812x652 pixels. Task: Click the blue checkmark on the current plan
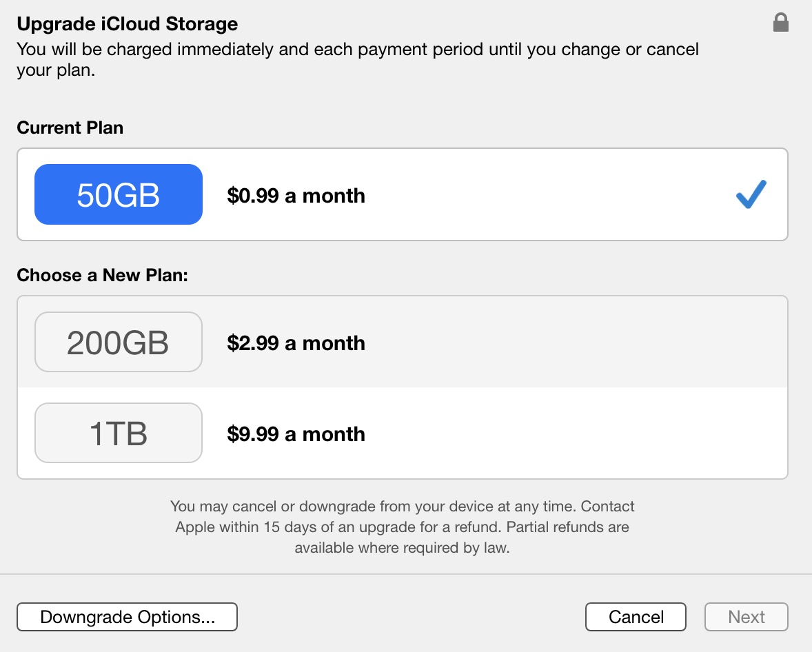(x=751, y=194)
